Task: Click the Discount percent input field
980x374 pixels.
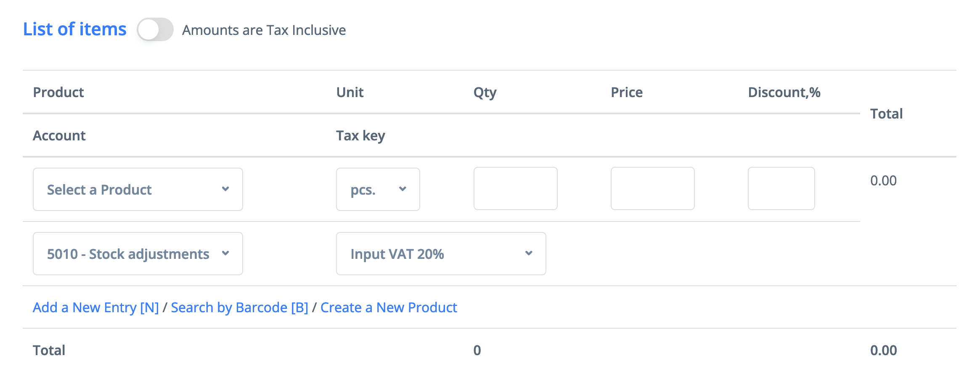Action: coord(781,189)
